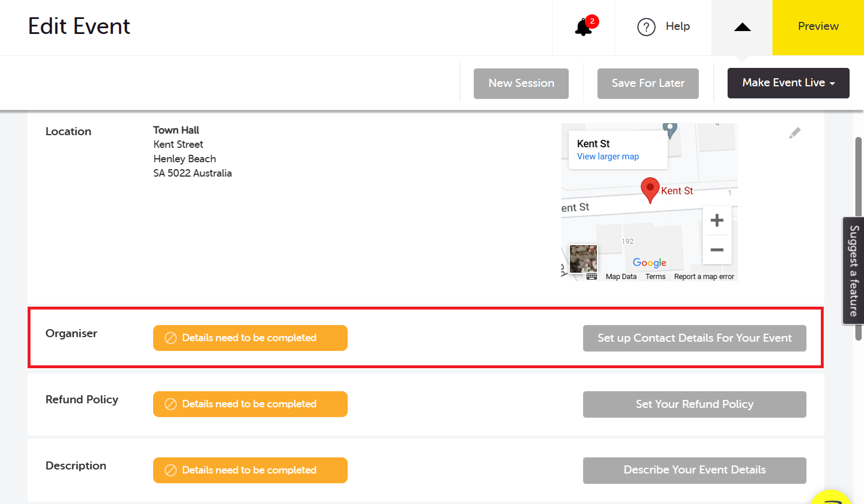Click the Help question mark icon
The height and width of the screenshot is (504, 864).
(x=646, y=27)
